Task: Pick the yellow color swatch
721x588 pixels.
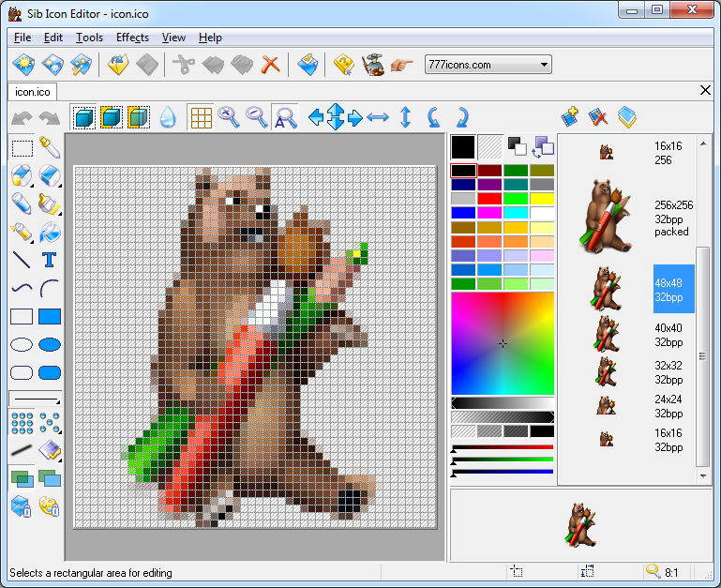Action: click(x=542, y=199)
